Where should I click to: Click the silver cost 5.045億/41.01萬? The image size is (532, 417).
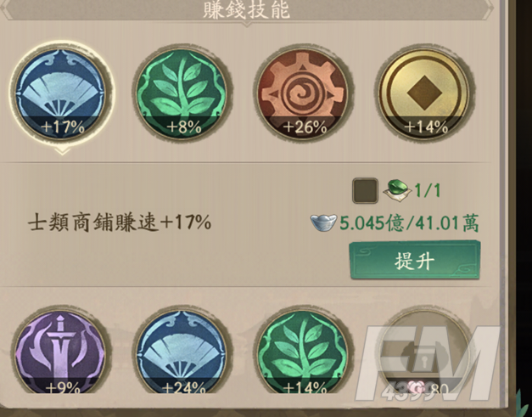tap(409, 223)
